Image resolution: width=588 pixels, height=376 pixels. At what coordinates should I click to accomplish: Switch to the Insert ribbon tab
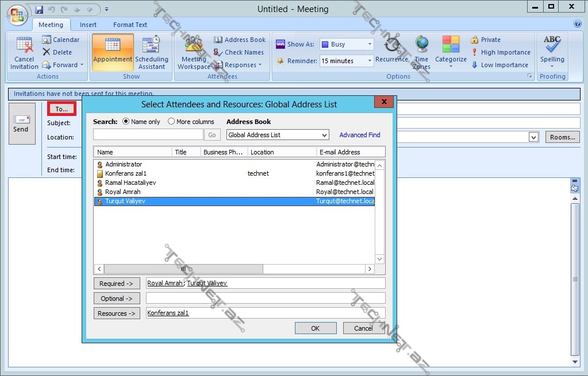[88, 25]
